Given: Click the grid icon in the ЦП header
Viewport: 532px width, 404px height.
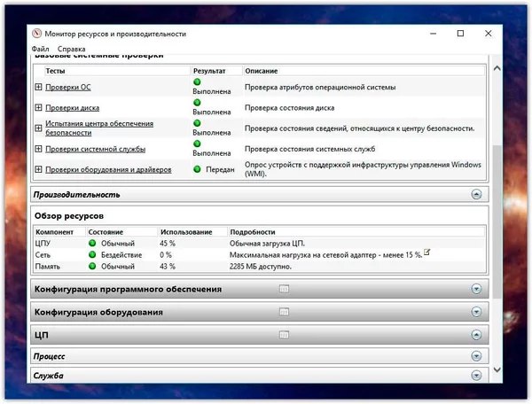Looking at the screenshot, I should click(284, 334).
